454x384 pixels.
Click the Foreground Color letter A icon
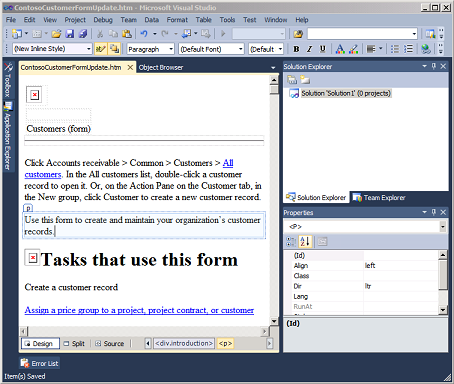point(340,49)
